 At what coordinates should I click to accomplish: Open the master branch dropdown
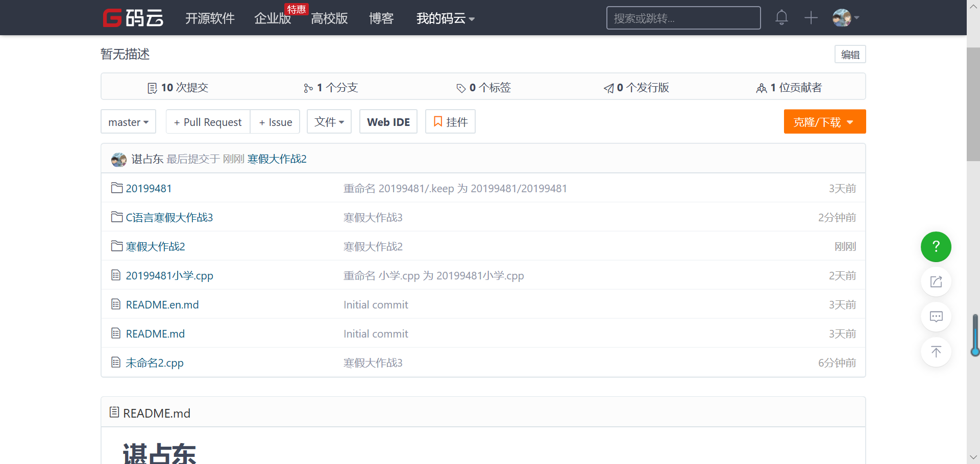(x=128, y=122)
